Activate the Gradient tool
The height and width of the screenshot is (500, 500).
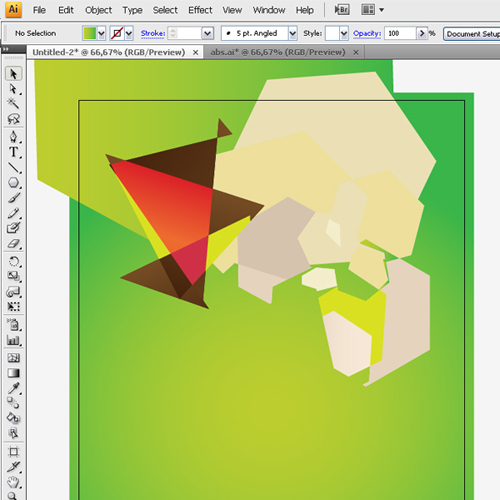[13, 373]
